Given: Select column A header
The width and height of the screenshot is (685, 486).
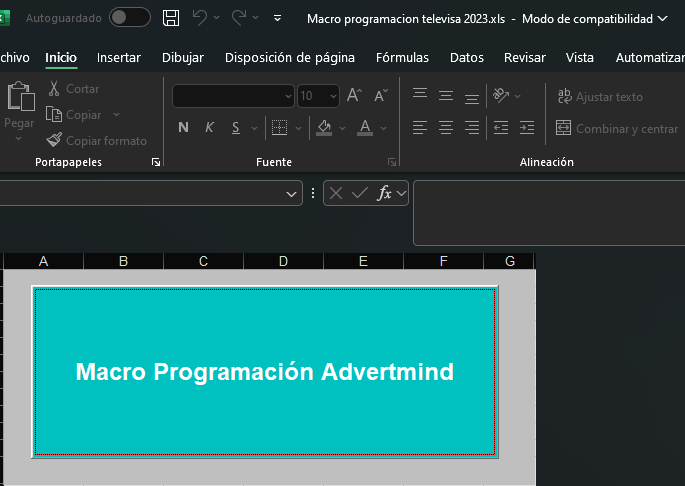Looking at the screenshot, I should (x=43, y=261).
